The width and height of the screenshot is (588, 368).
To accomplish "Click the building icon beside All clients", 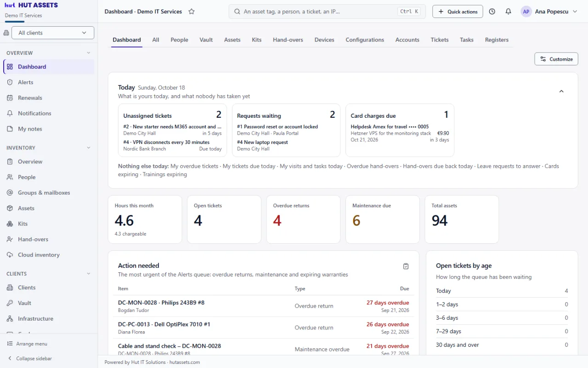I will (x=6, y=33).
